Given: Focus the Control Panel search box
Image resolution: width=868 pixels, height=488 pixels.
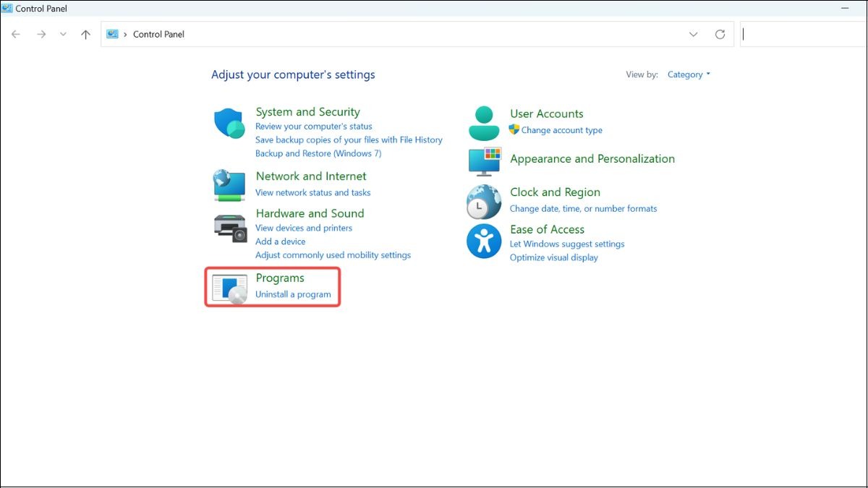Looking at the screenshot, I should tap(803, 34).
